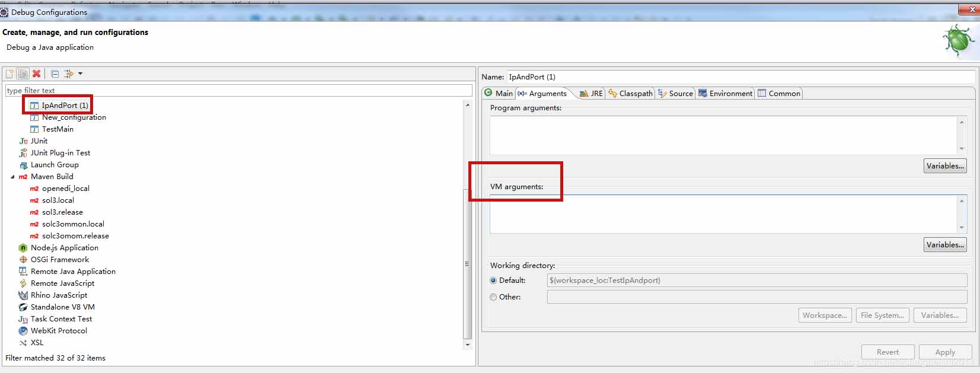
Task: Click the Filter launch configurations icon
Action: tap(69, 74)
